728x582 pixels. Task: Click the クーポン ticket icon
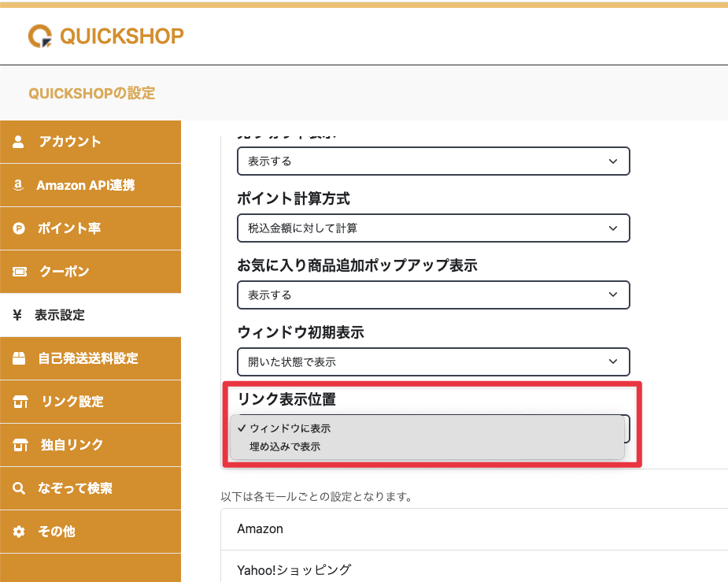(x=20, y=272)
